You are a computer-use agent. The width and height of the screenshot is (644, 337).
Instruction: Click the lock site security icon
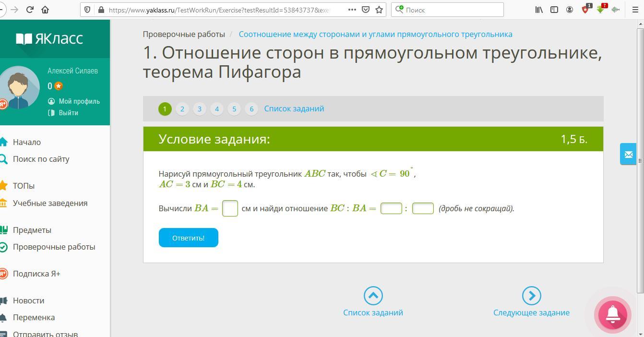tap(100, 10)
